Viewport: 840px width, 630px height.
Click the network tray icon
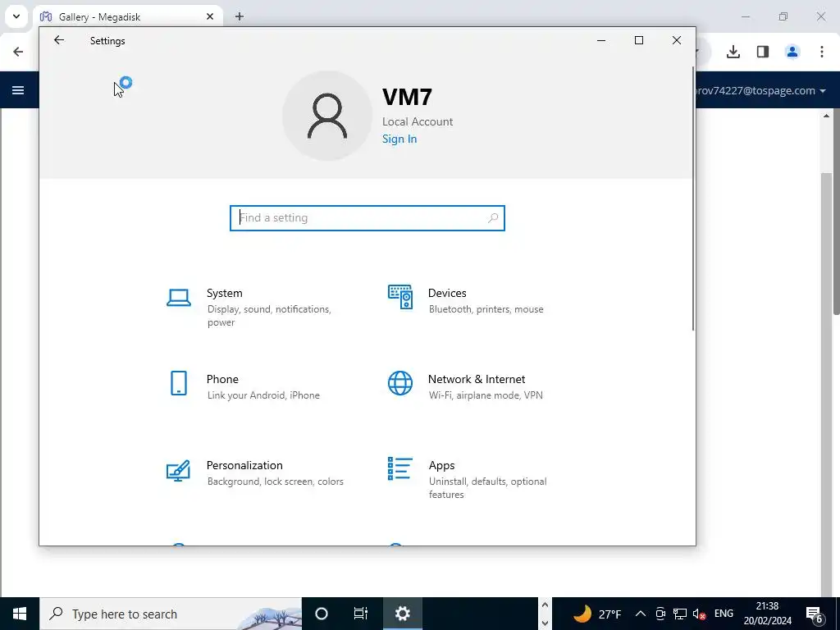click(680, 614)
